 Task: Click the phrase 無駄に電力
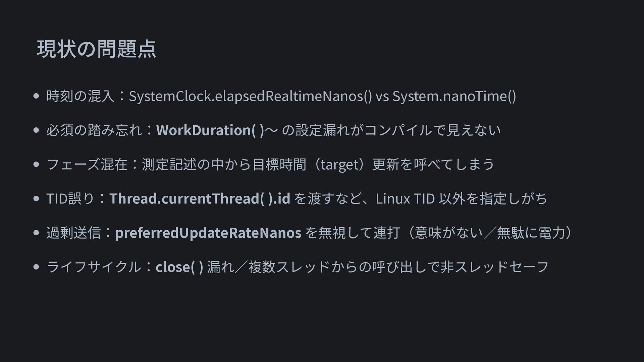tap(531, 233)
